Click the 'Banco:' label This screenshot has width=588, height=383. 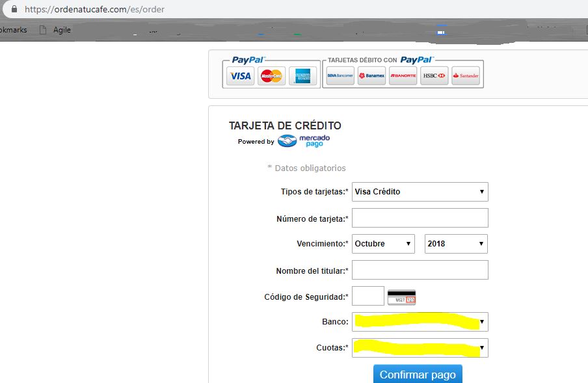point(335,322)
